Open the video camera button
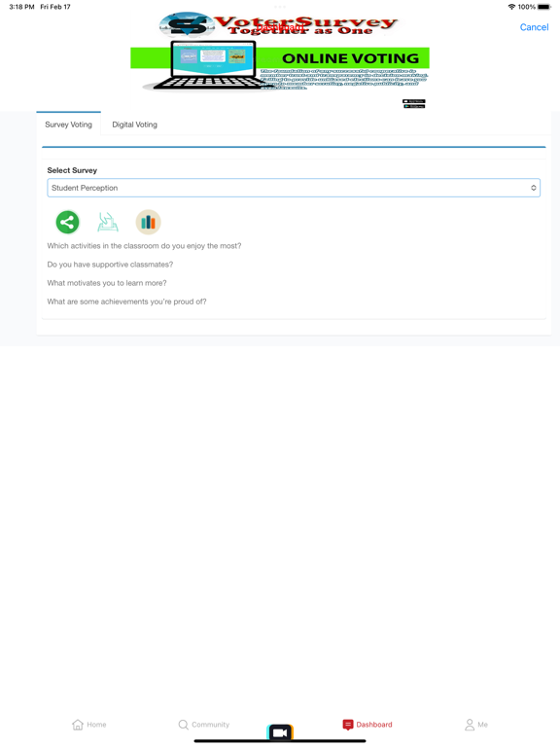This screenshot has width=560, height=747. click(280, 732)
